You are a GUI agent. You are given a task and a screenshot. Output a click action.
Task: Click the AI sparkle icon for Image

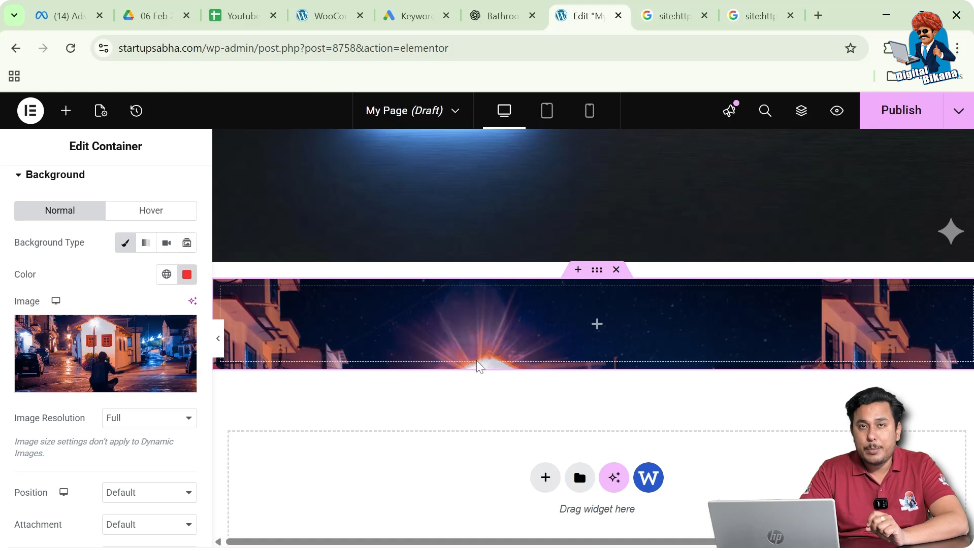[193, 301]
